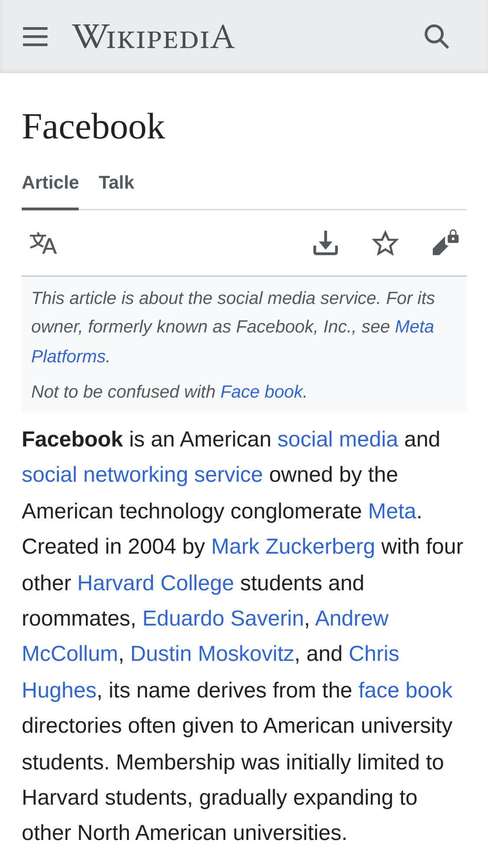Add page to watchlist with star
The height and width of the screenshot is (868, 488).
[385, 243]
